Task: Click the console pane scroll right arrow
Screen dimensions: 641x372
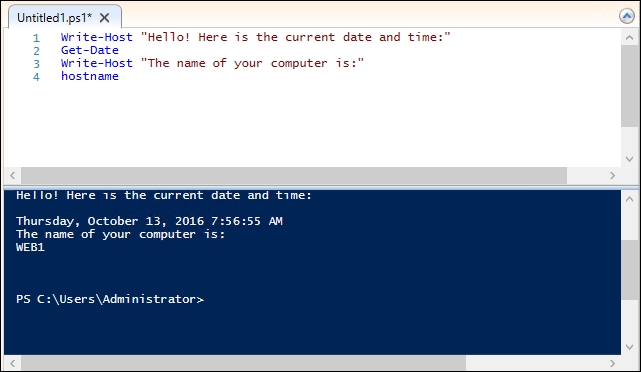Action: coord(612,363)
